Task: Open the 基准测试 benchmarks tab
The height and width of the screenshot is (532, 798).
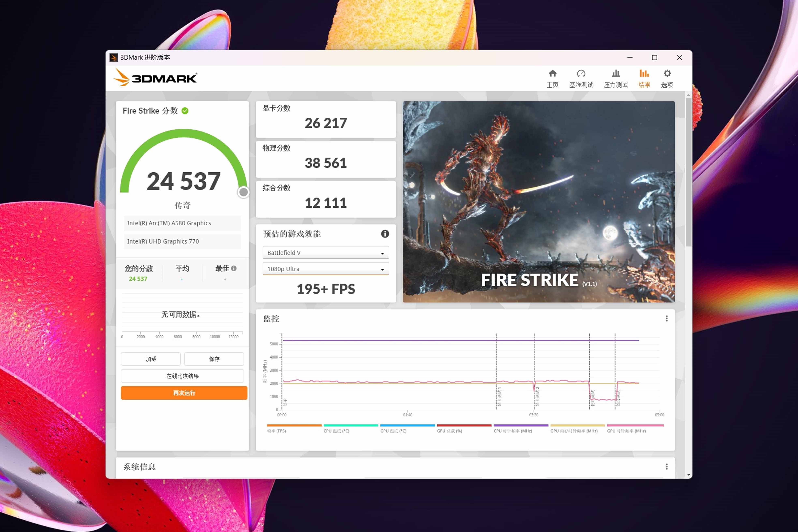Action: [581, 79]
